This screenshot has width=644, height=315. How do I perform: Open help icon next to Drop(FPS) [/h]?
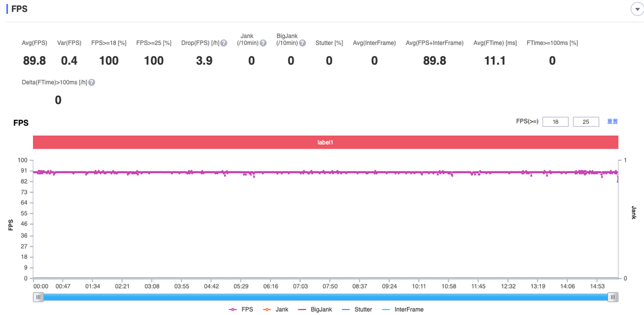click(x=224, y=43)
